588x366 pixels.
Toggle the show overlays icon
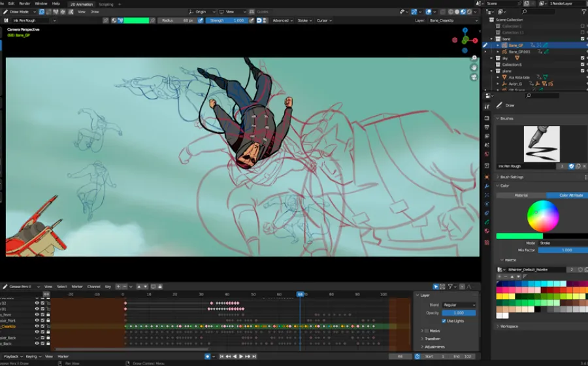(x=429, y=12)
